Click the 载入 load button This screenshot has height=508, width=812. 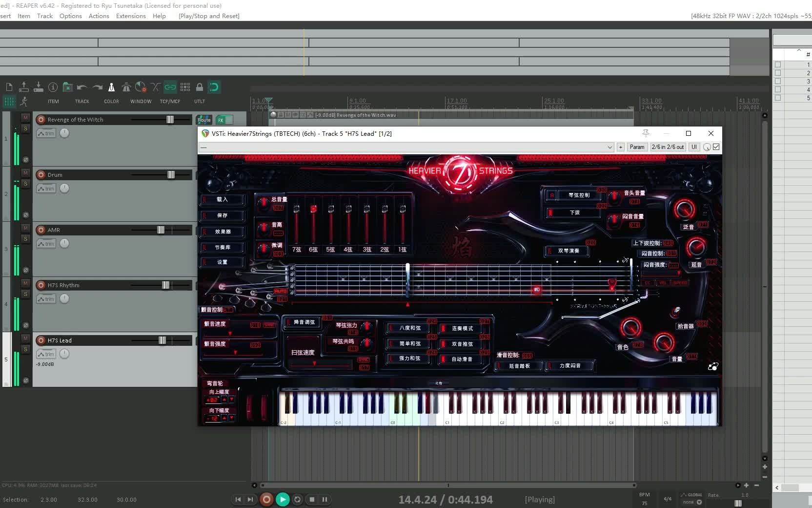coord(222,199)
